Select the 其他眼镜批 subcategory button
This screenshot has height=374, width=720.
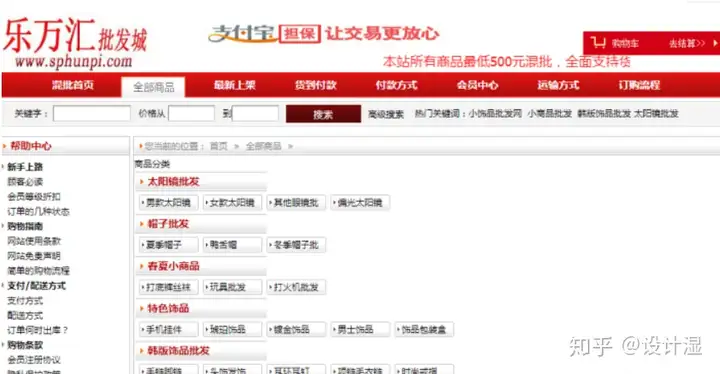tap(296, 203)
